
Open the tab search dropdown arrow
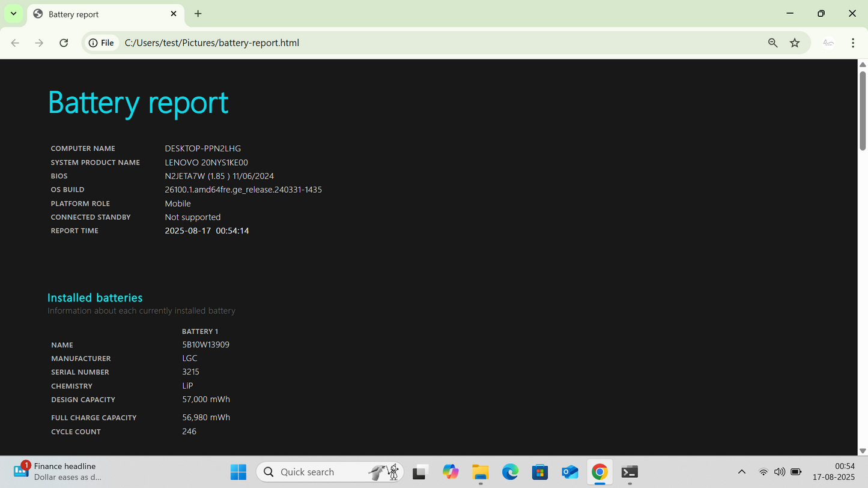point(13,13)
